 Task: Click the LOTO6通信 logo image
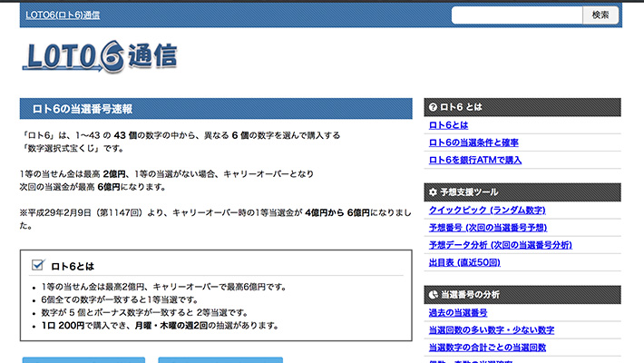(101, 56)
